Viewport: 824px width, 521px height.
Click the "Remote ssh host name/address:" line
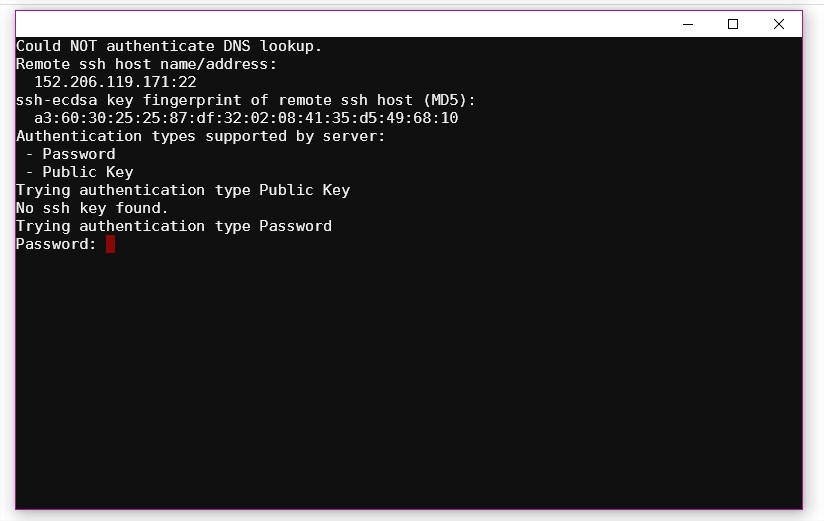[x=146, y=64]
